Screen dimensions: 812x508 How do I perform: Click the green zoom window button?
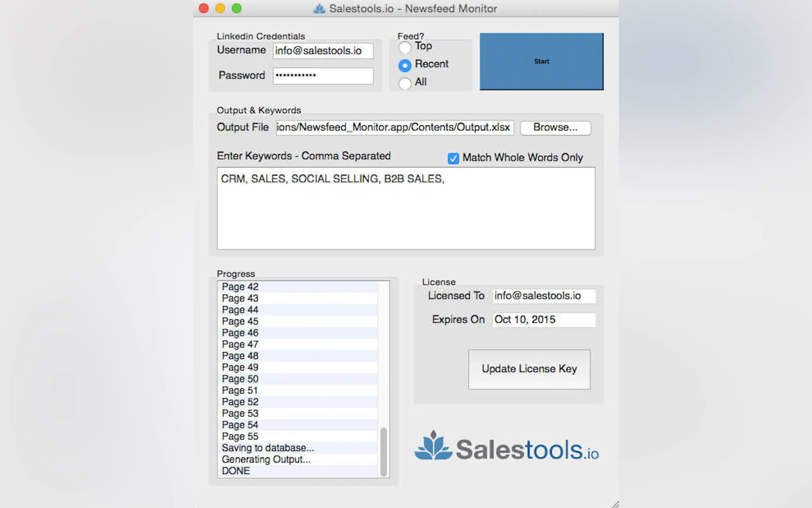pyautogui.click(x=237, y=8)
